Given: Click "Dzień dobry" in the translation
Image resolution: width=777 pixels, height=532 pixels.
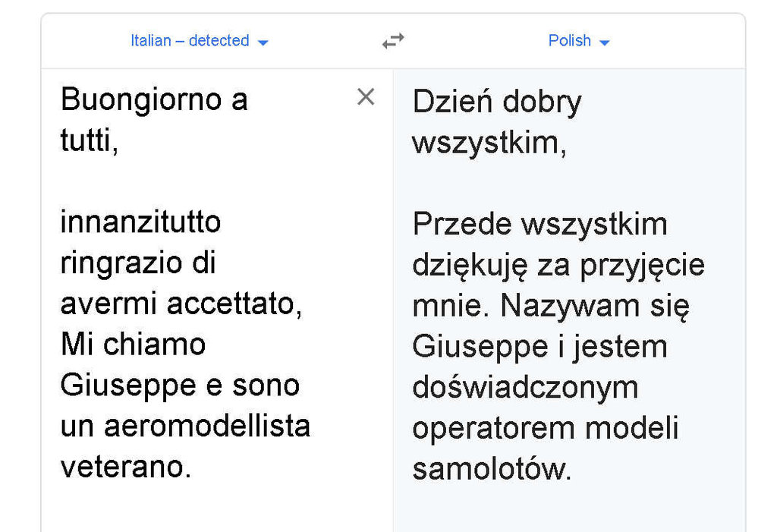Looking at the screenshot, I should click(497, 102).
